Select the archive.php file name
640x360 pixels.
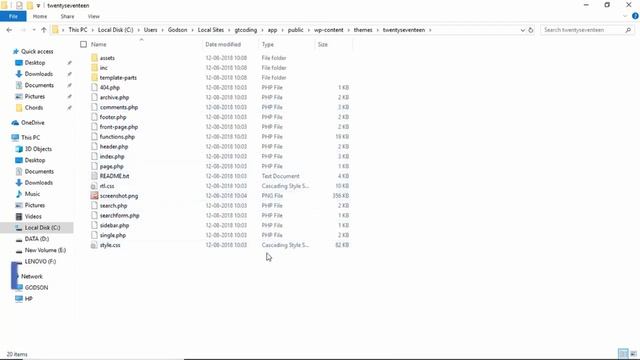point(114,97)
